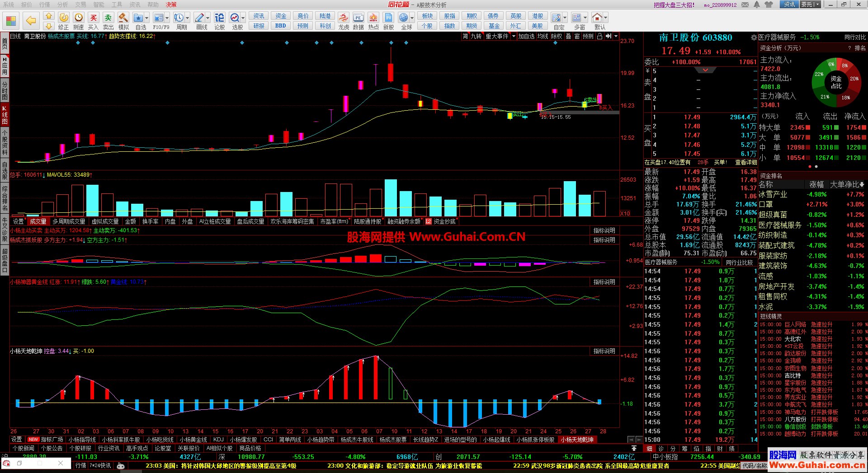Click the four-color home grid icon
This screenshot has height=473, width=868.
point(11,21)
